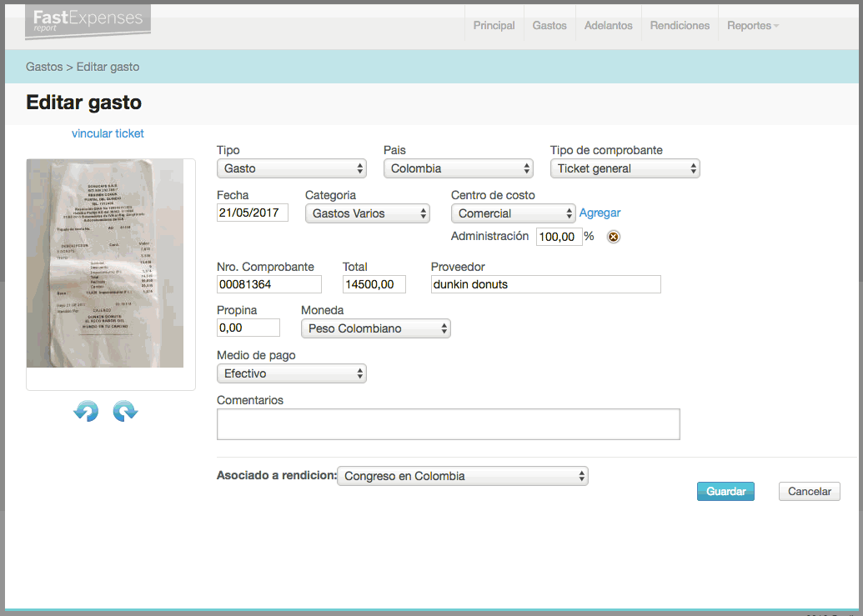This screenshot has height=616, width=863.
Task: Click the Propina input field
Action: click(248, 328)
